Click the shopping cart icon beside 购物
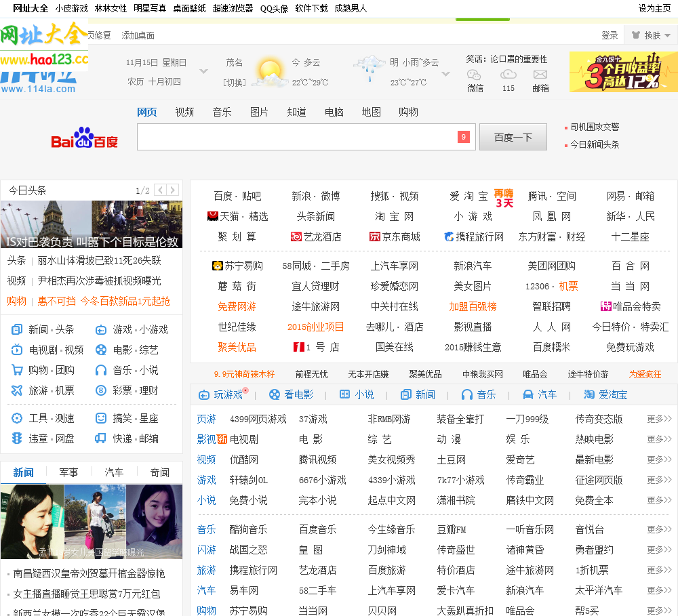678x616 pixels. (17, 370)
